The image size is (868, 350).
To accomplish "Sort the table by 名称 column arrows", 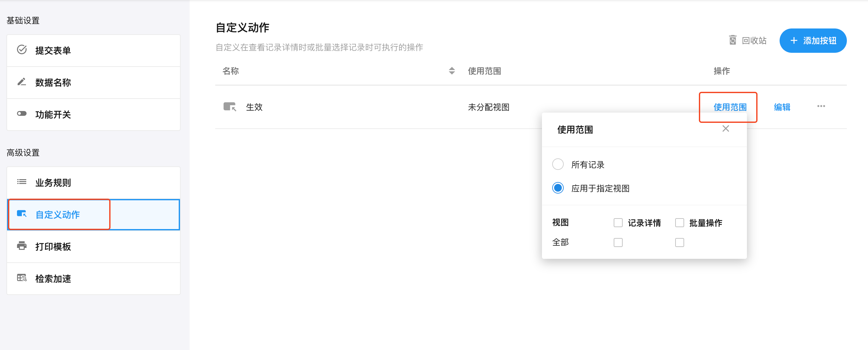I will click(x=452, y=71).
